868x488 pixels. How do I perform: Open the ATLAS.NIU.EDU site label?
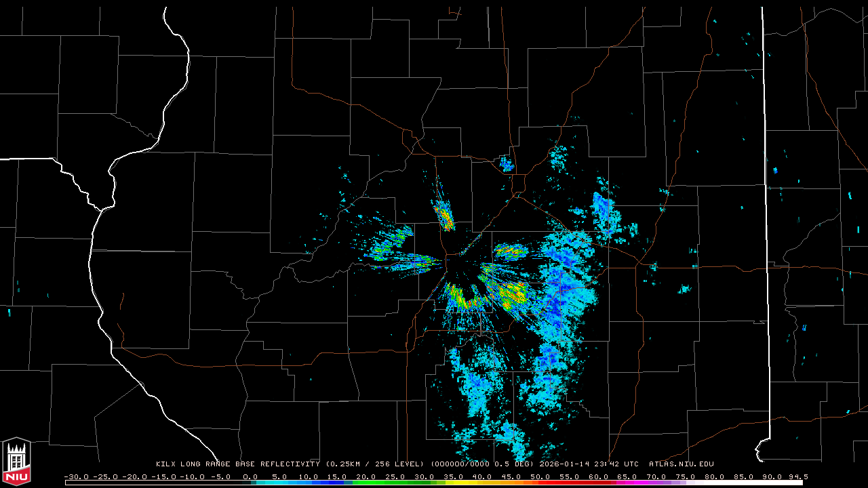[682, 464]
